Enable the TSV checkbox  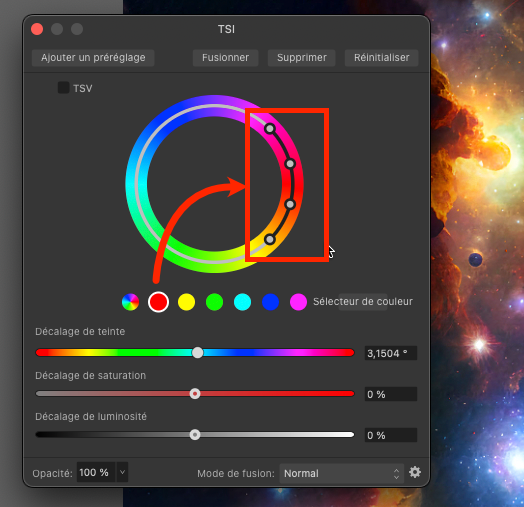point(63,88)
